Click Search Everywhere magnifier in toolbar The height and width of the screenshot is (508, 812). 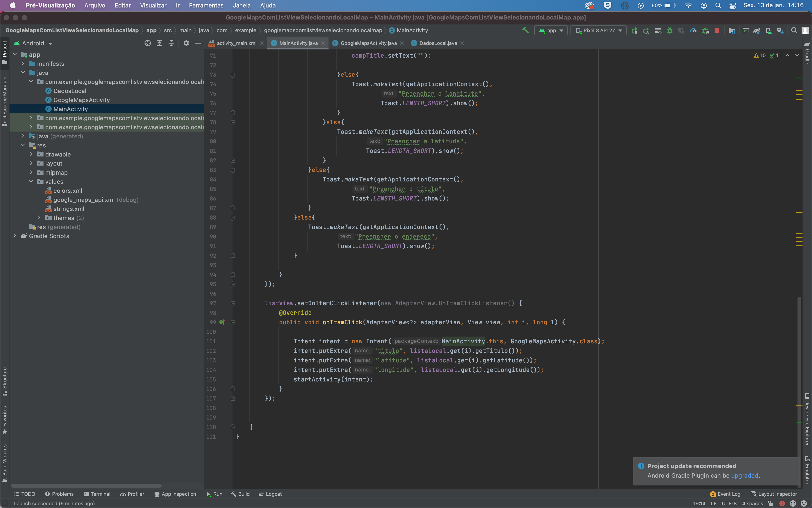pos(794,31)
